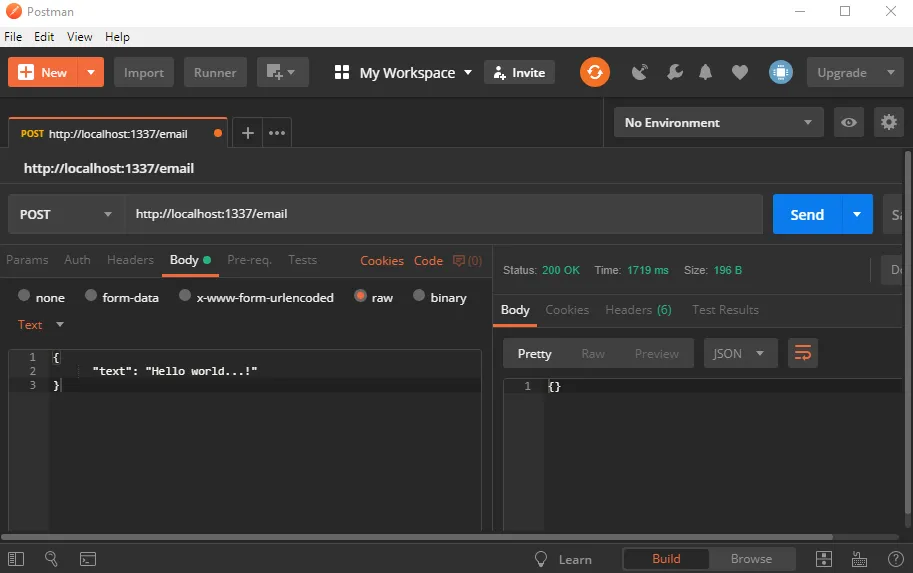Click the Import button
Viewport: 913px width, 573px height.
coord(144,72)
